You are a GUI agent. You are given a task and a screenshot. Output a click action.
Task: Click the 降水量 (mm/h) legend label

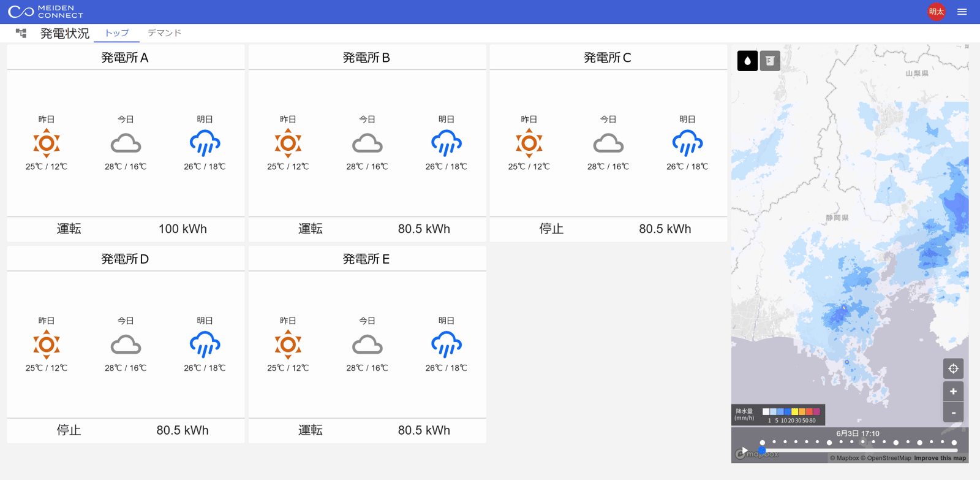(745, 414)
